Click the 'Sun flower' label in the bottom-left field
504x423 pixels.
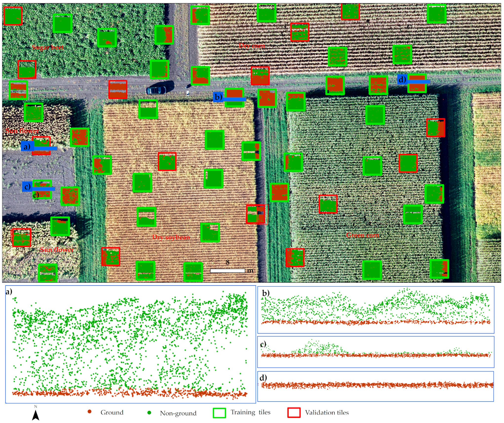click(x=57, y=250)
